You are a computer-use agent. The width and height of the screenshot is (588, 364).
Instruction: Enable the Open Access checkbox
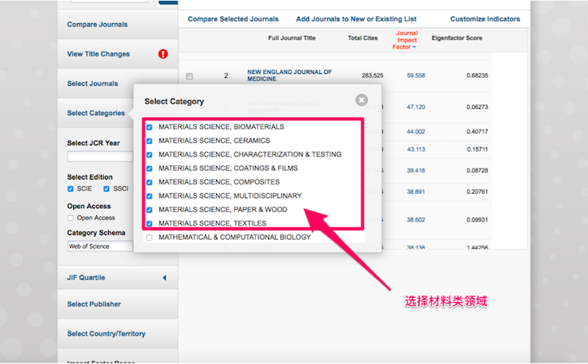[71, 218]
